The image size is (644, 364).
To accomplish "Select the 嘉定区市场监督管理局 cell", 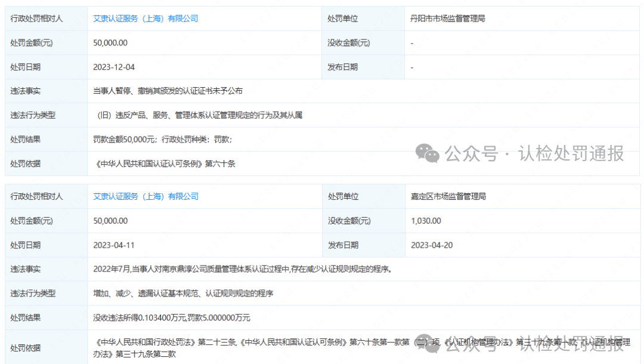I will (448, 196).
